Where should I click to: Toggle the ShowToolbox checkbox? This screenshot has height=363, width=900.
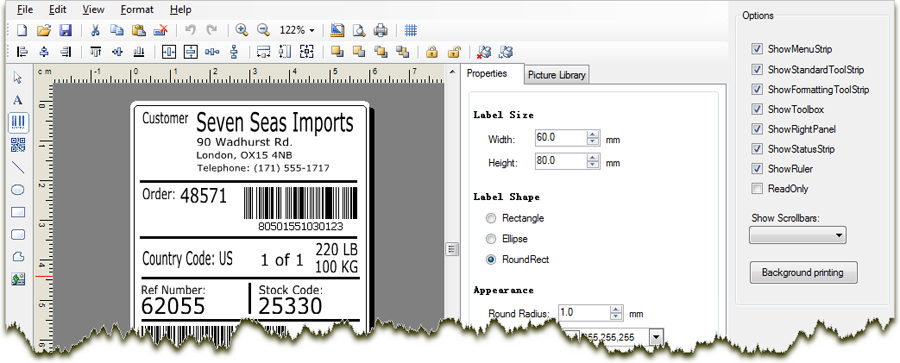(x=757, y=109)
